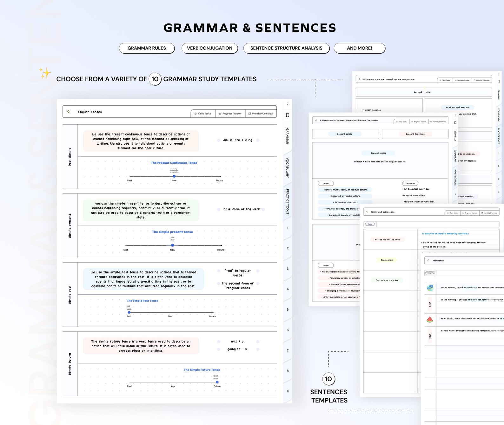This screenshot has height=425, width=504.
Task: Open Progress Tracker tab on English Tenses page
Action: point(230,114)
